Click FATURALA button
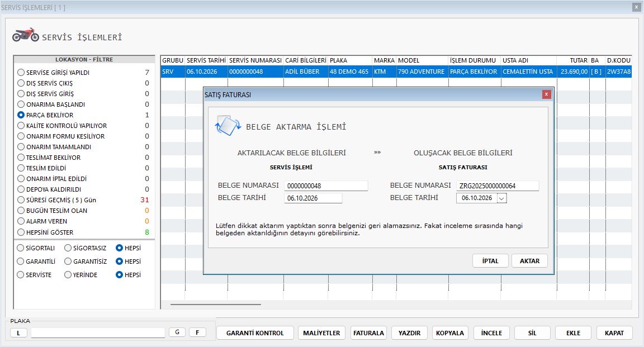The height and width of the screenshot is (347, 644). click(x=368, y=333)
